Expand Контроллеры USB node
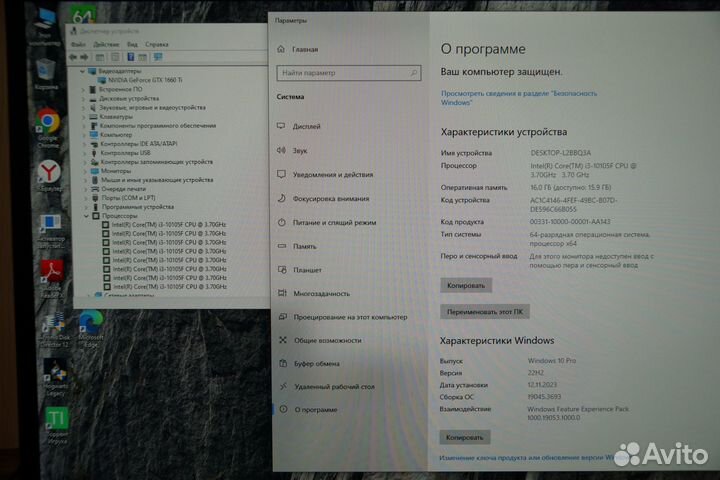Image resolution: width=720 pixels, height=480 pixels. point(84,153)
